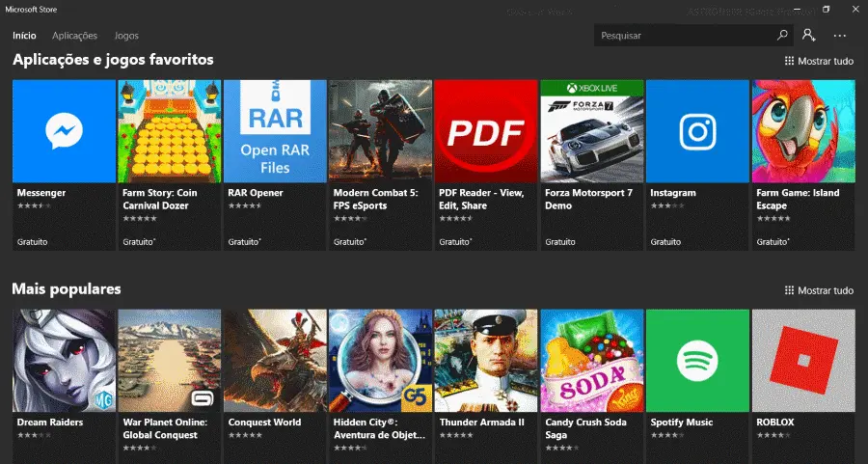Open the ROBLOX tile icon
Viewport: 868px width, 464px height.
[803, 361]
